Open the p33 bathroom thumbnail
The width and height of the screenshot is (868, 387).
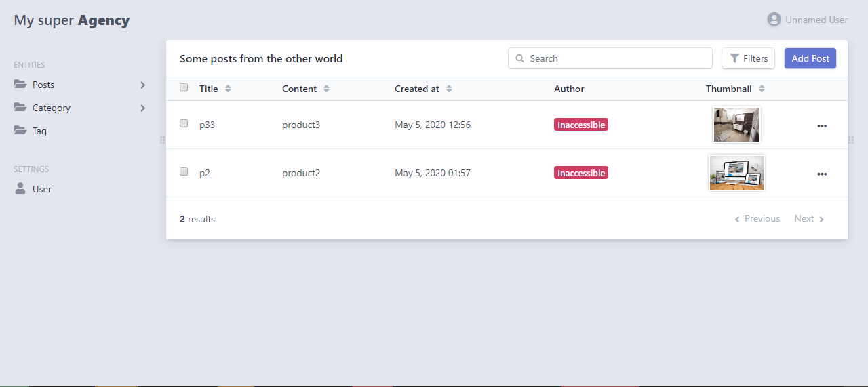(736, 125)
